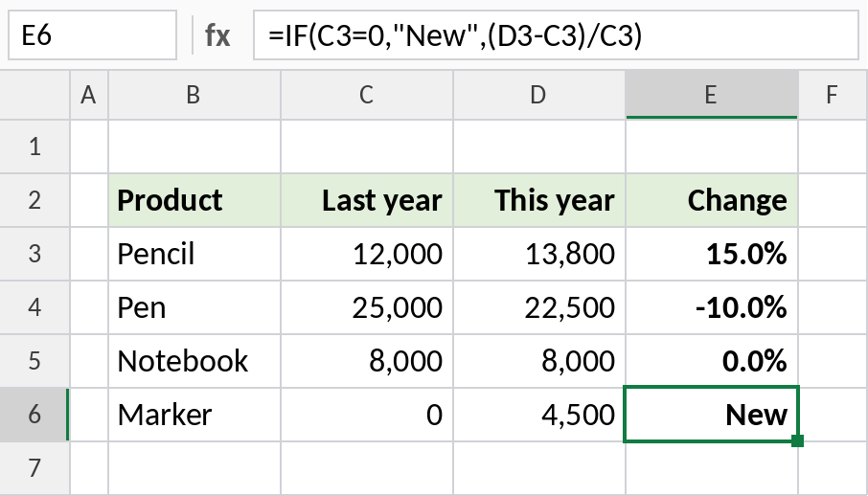
Task: Click the fx insert function icon
Action: (x=217, y=35)
